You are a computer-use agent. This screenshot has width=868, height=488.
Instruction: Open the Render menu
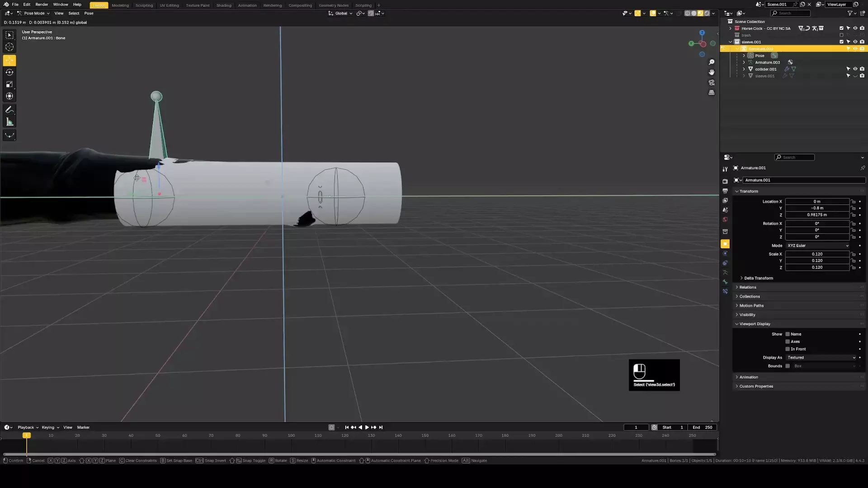[42, 5]
